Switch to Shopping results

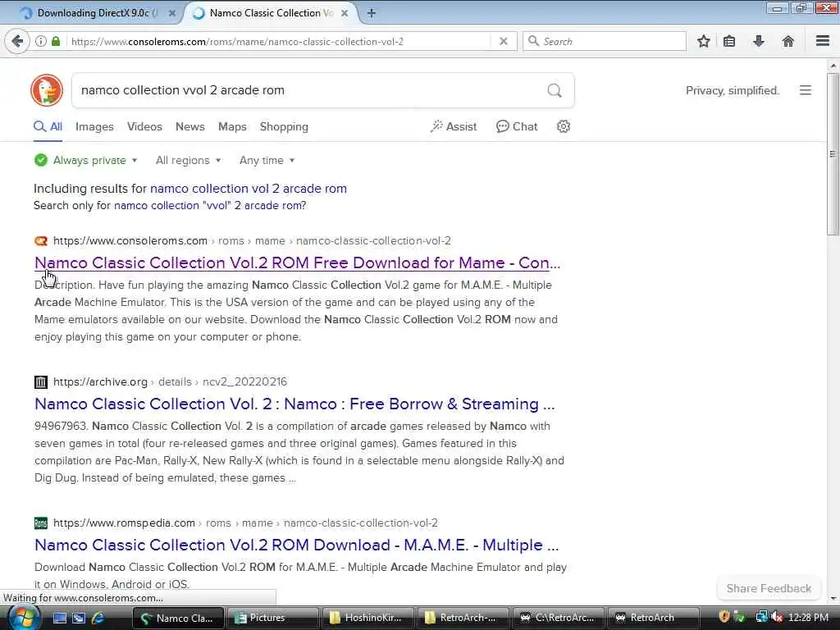click(284, 127)
